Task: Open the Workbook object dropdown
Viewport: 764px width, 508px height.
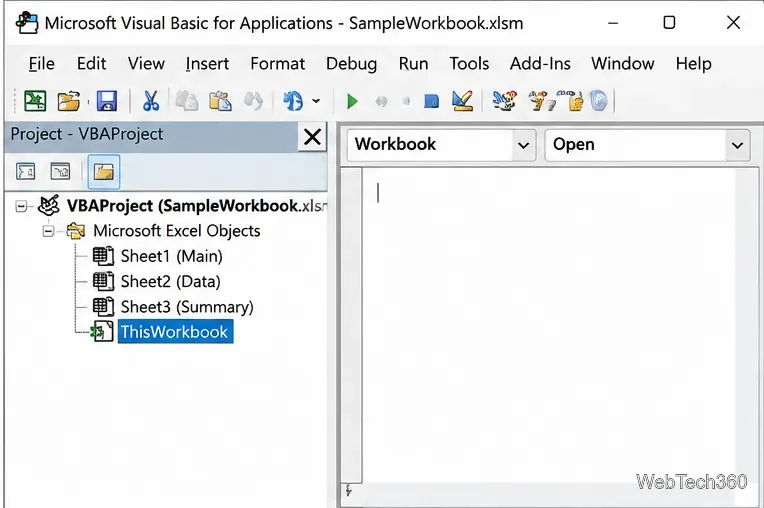Action: 524,145
